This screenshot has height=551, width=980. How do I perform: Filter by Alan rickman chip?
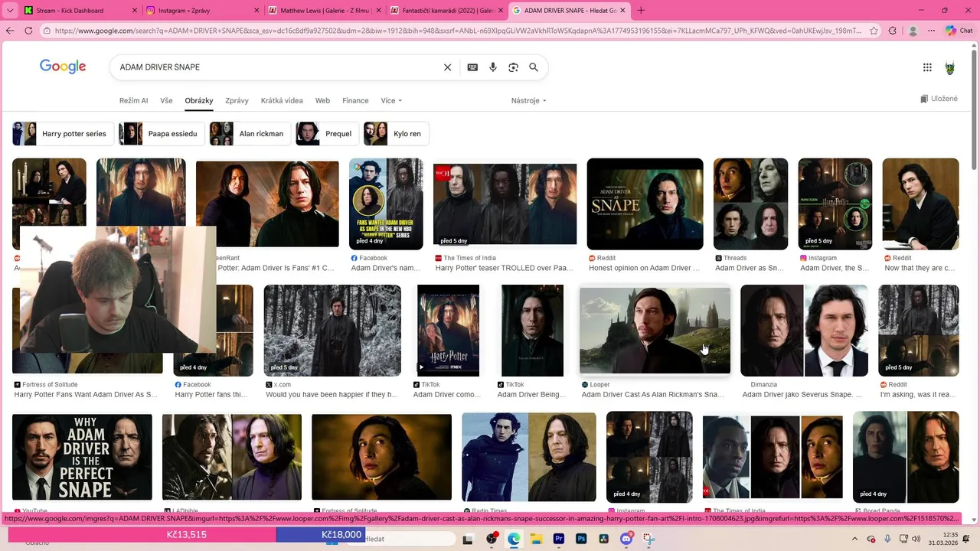click(250, 133)
